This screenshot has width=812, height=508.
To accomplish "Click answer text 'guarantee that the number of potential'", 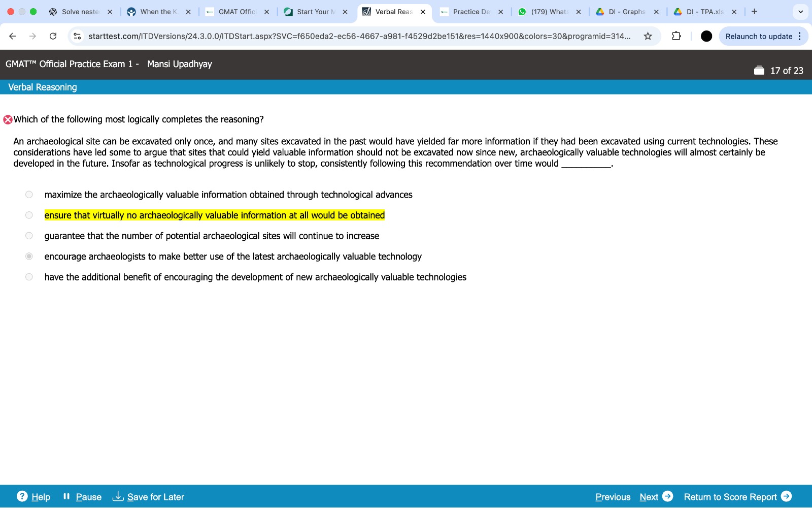I will (212, 236).
